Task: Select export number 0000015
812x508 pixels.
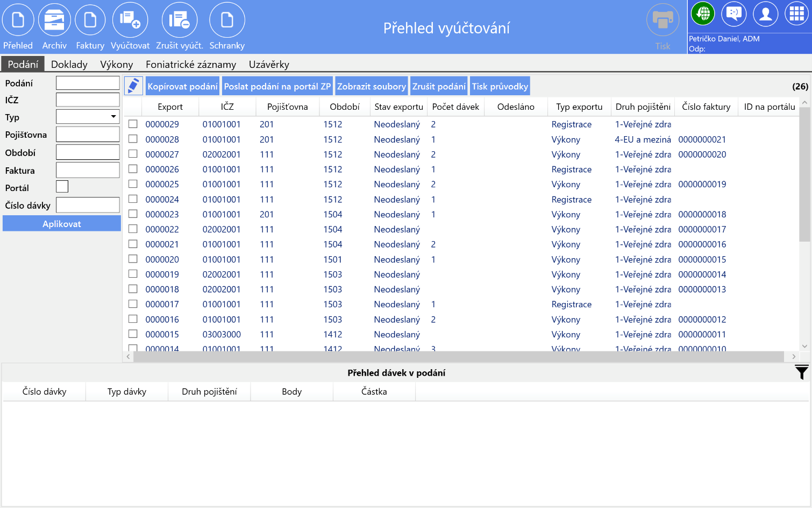Action: coord(162,334)
